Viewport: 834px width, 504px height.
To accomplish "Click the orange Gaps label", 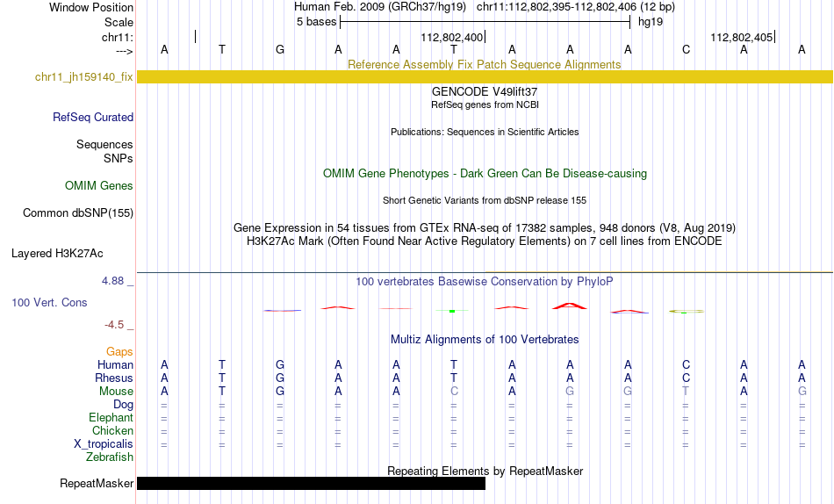I will (119, 352).
